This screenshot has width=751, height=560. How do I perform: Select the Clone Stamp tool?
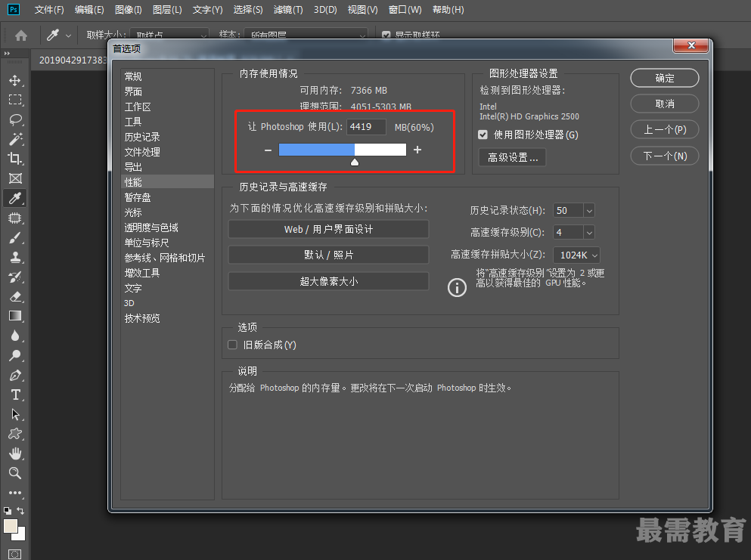pos(15,258)
